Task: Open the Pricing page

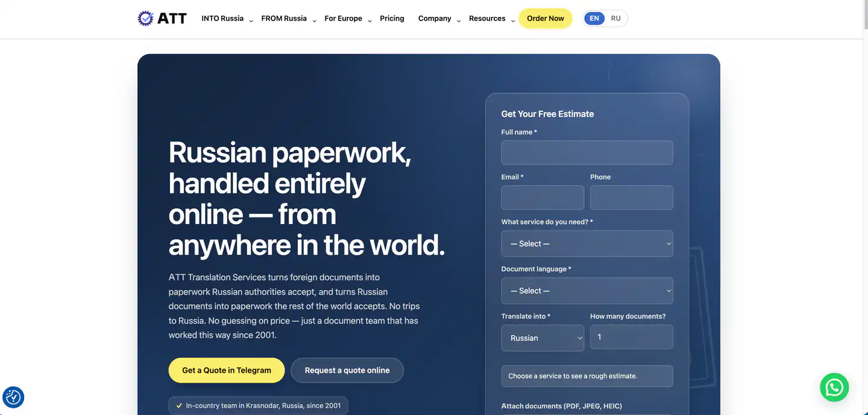Action: [392, 19]
